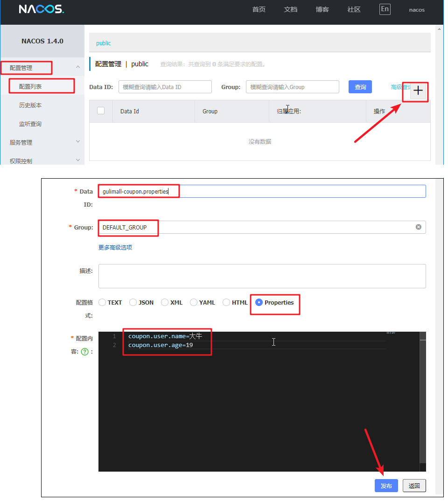Collapse the 配置管理 sidebar section
This screenshot has height=501, width=448.
tap(77, 67)
